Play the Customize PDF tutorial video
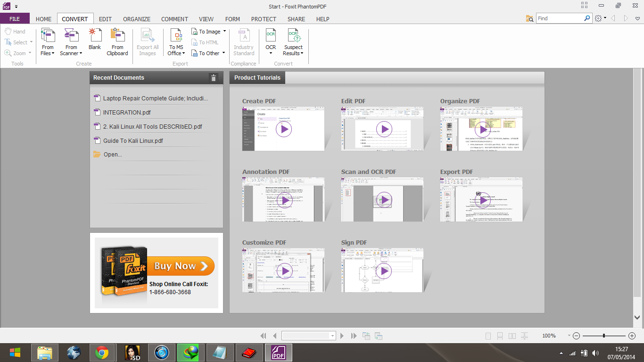Image resolution: width=644 pixels, height=362 pixels. click(x=284, y=271)
